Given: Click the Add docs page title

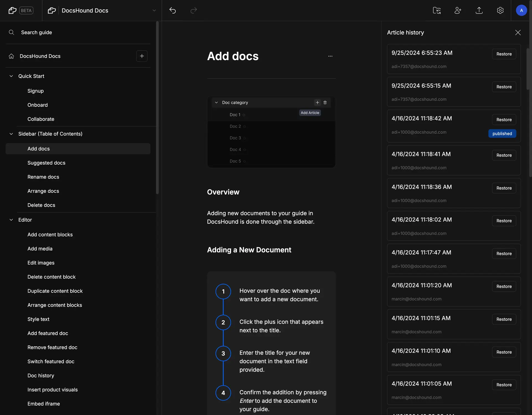Looking at the screenshot, I should coord(233,56).
